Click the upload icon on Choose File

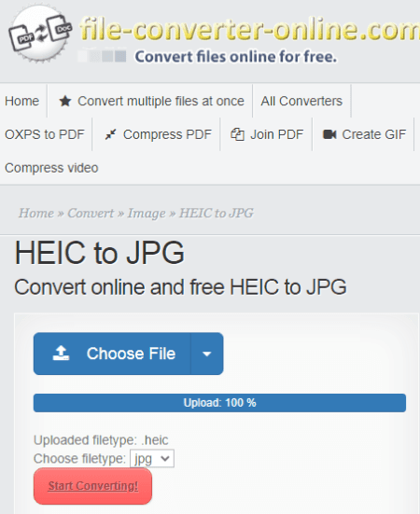point(61,354)
